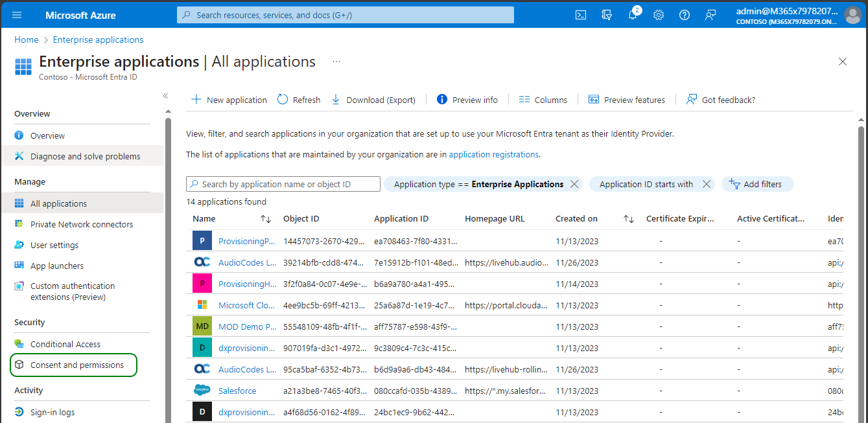Click the Application ID column header

point(401,219)
